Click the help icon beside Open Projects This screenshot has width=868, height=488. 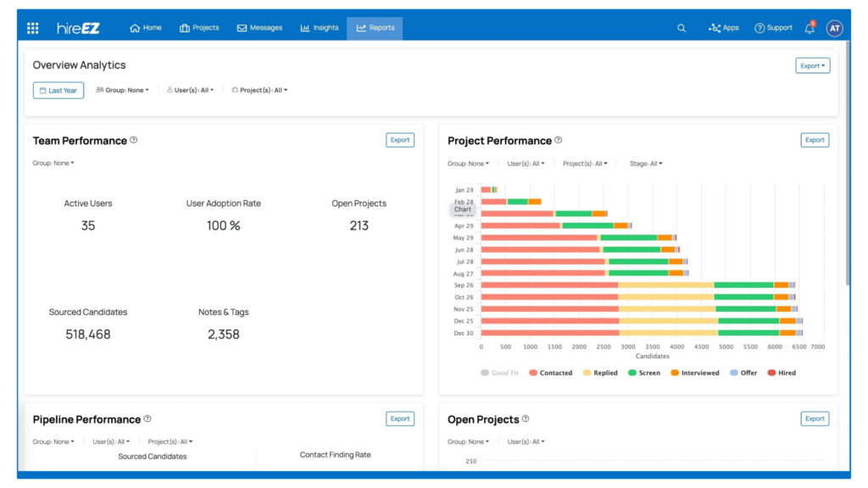[x=526, y=419]
